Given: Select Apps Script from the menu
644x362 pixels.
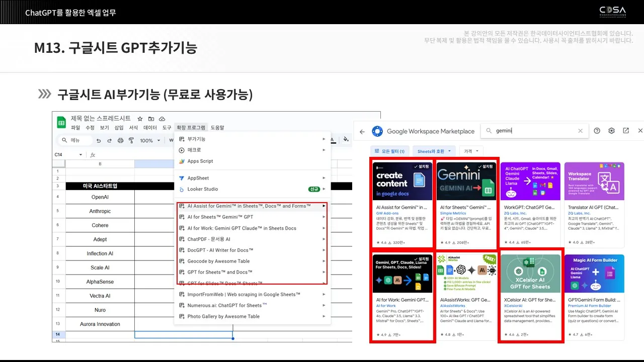Looking at the screenshot, I should (x=200, y=161).
